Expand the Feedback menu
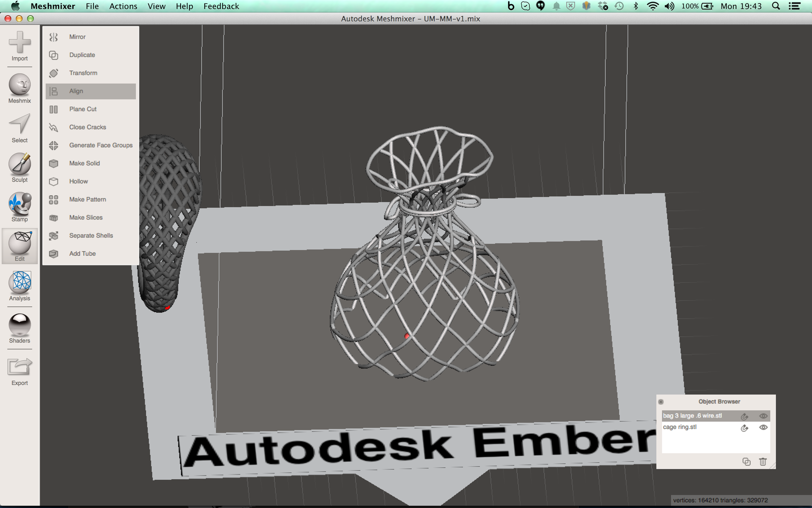This screenshot has width=812, height=508. [221, 6]
